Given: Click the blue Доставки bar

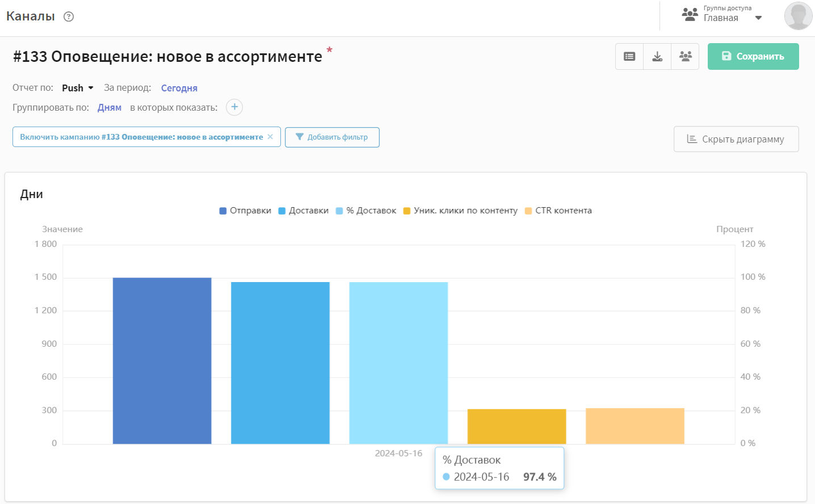Looking at the screenshot, I should point(280,363).
